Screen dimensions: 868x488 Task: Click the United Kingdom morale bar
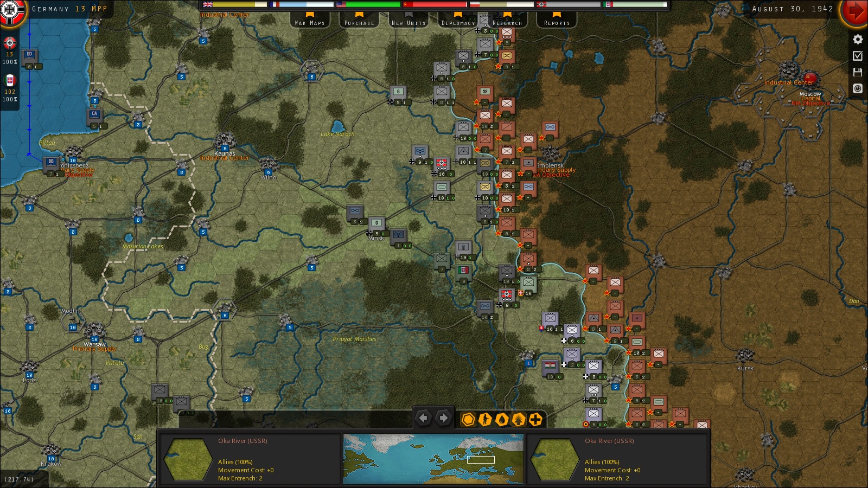point(234,4)
